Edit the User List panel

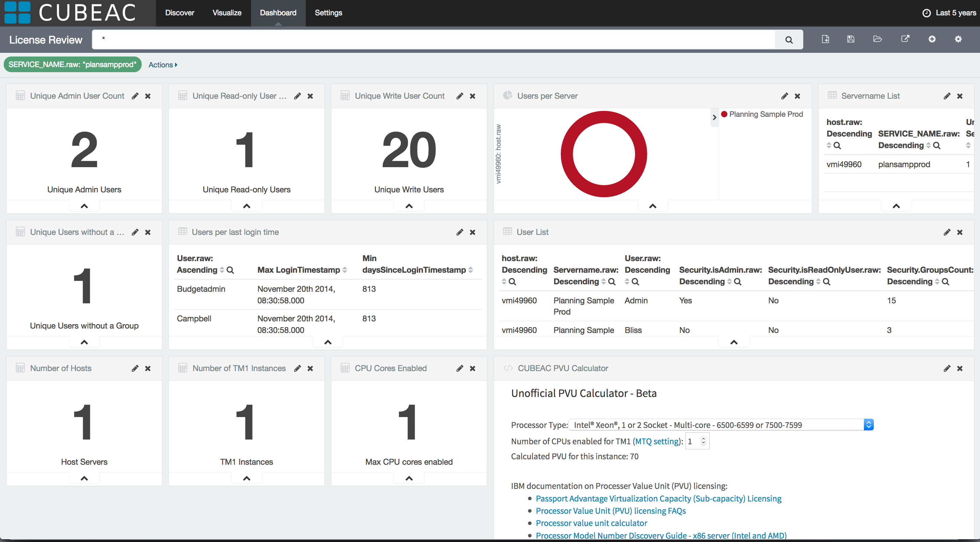947,233
